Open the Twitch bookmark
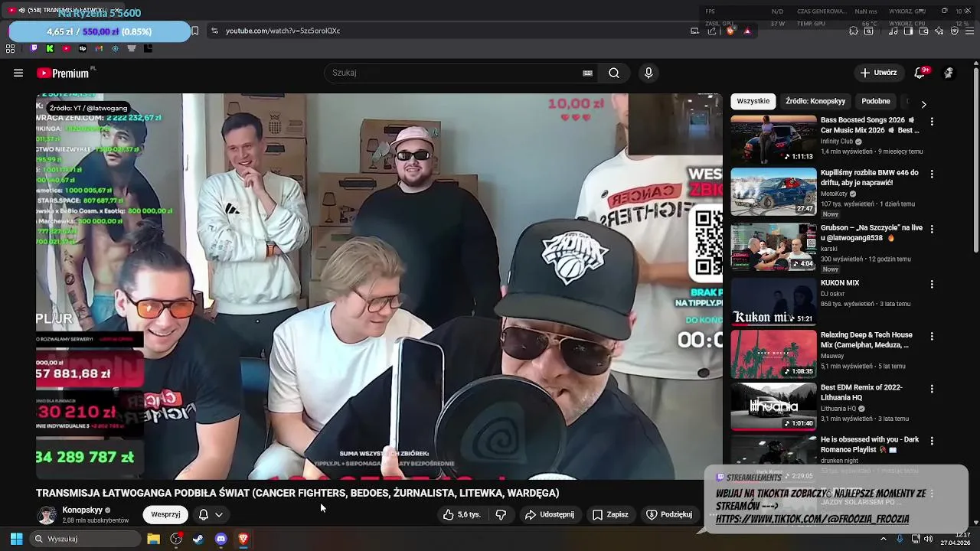This screenshot has height=551, width=980. coord(34,48)
